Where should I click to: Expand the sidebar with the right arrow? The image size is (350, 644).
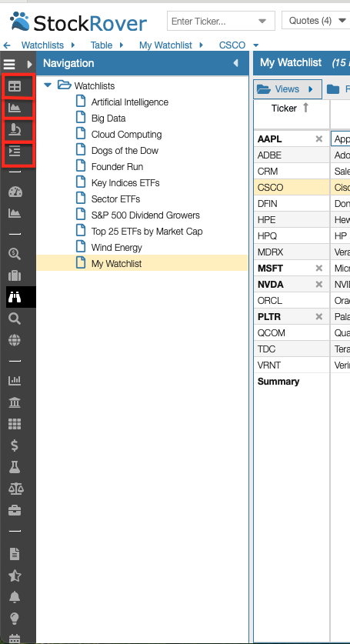(x=29, y=64)
